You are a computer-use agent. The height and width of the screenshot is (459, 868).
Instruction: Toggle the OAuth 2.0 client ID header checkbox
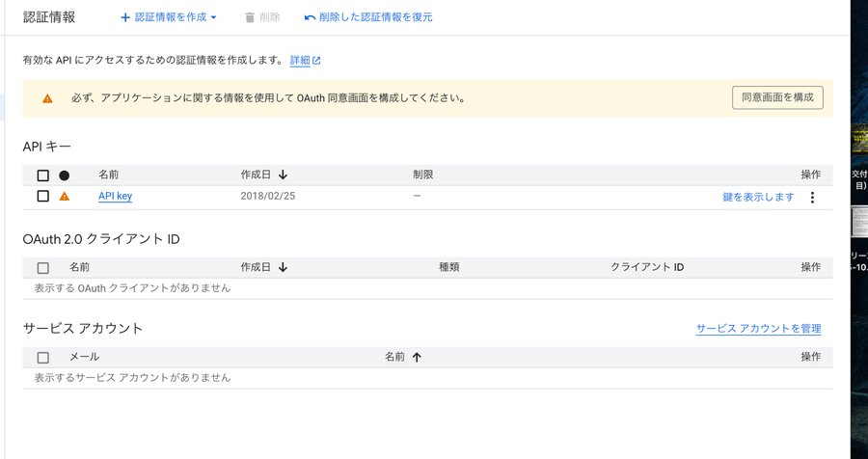(42, 267)
